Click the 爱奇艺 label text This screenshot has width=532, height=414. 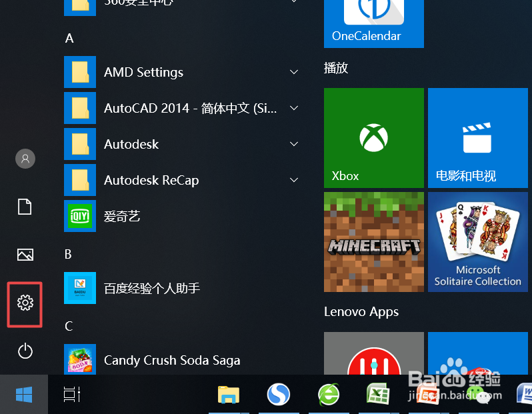coord(122,216)
